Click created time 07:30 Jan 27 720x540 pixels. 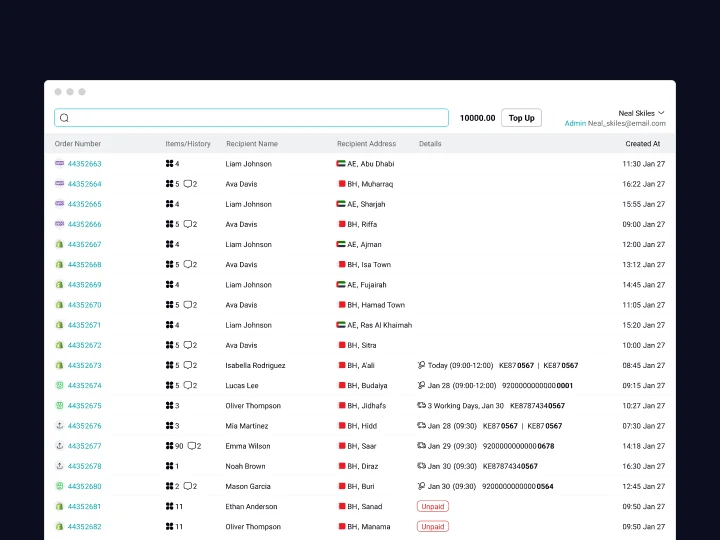(x=643, y=426)
